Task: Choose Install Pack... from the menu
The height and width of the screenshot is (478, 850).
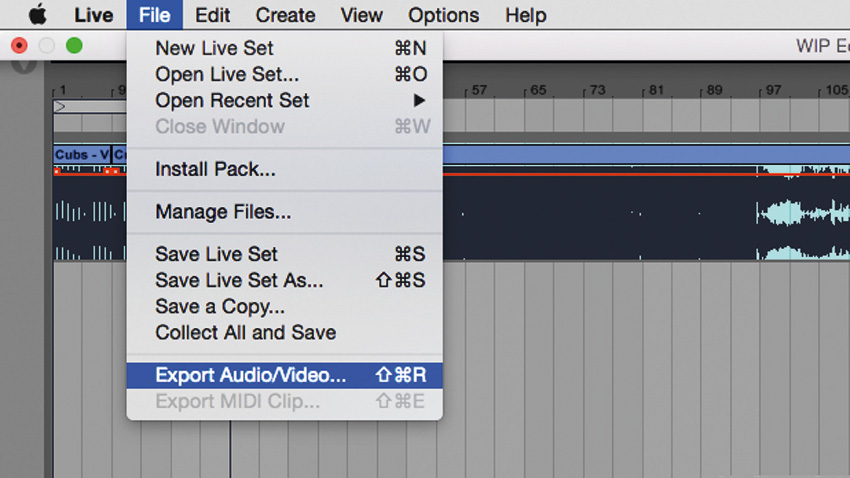Action: [x=215, y=170]
